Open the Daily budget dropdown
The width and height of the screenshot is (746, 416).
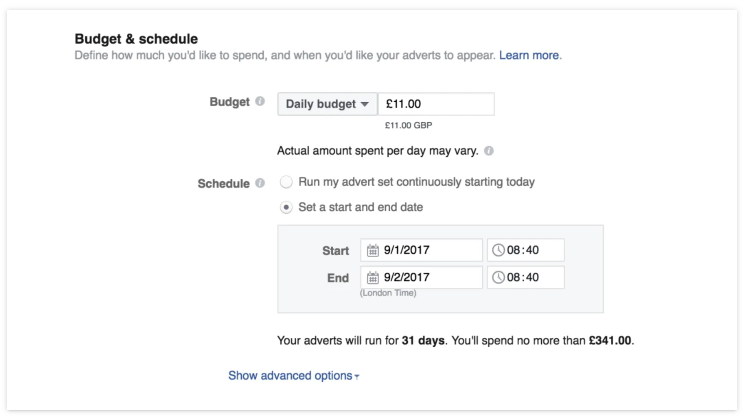pos(327,104)
